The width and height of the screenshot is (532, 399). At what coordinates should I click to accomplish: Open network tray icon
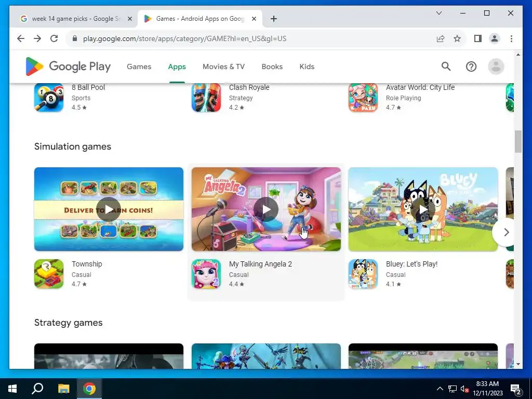(x=453, y=389)
